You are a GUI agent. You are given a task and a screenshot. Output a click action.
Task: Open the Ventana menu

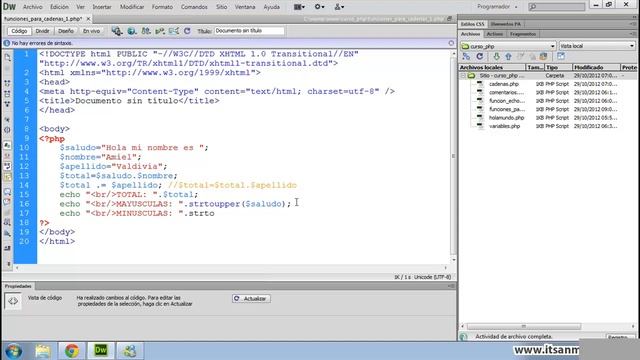tap(245, 7)
